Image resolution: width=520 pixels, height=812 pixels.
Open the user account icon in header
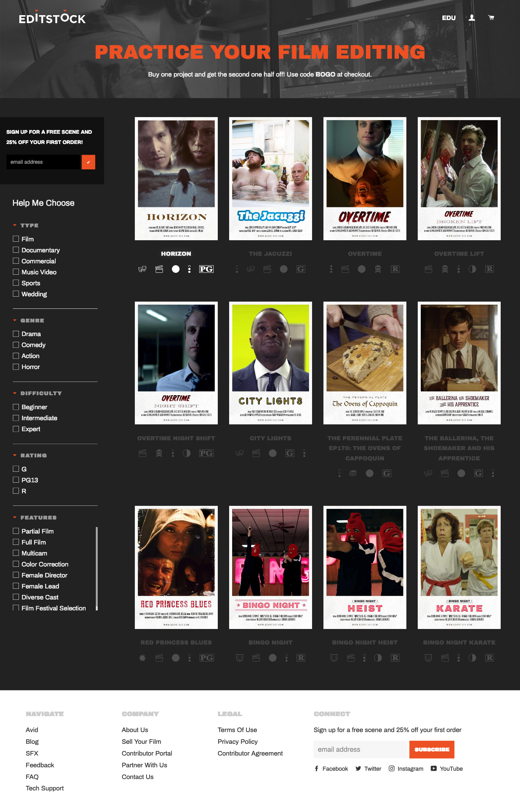[x=472, y=18]
